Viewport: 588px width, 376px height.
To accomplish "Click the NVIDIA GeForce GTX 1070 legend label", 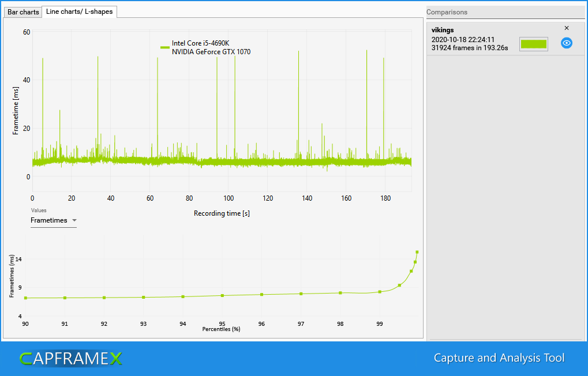I will pyautogui.click(x=211, y=52).
